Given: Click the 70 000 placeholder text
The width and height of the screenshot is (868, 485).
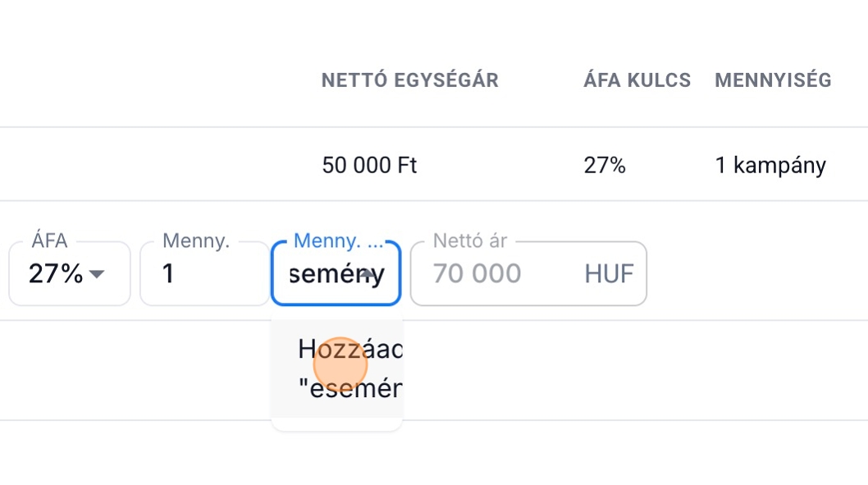Looking at the screenshot, I should click(x=477, y=273).
